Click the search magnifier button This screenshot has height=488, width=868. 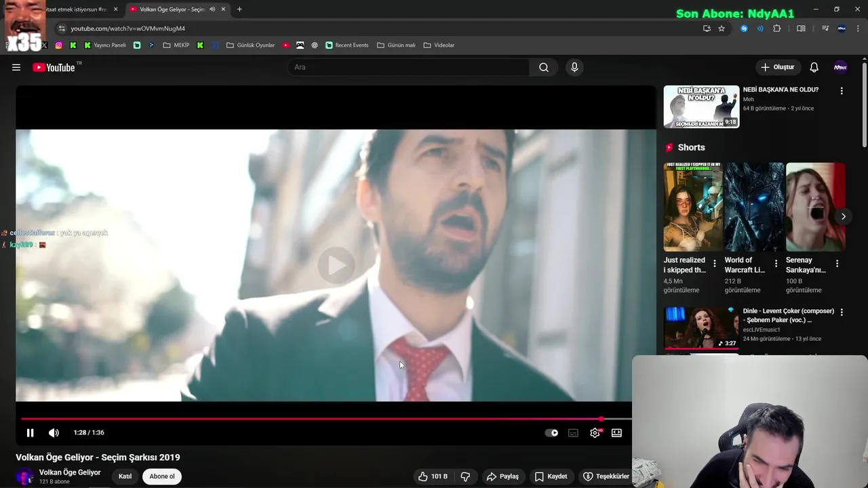[544, 67]
